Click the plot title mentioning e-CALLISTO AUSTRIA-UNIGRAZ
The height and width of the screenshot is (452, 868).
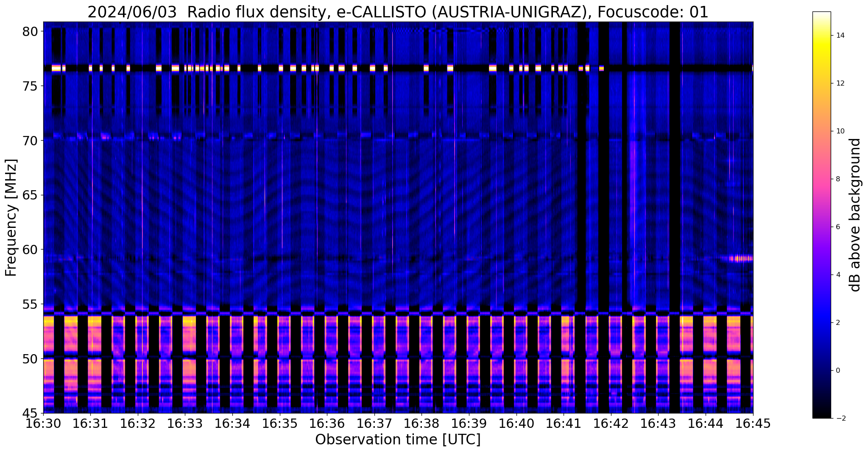(398, 12)
